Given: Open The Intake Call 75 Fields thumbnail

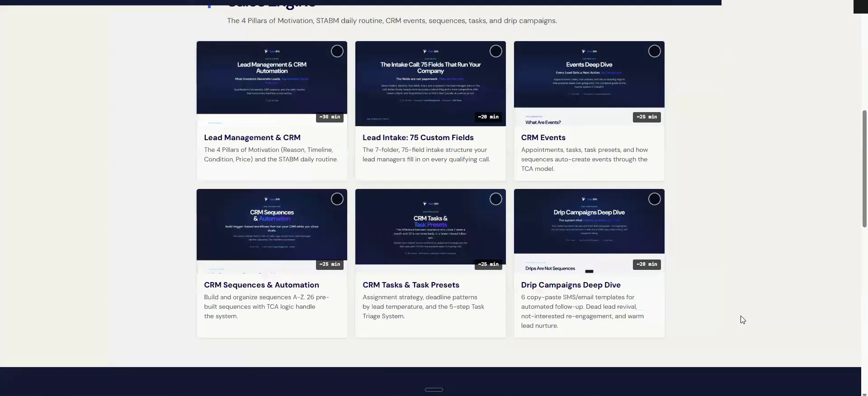Looking at the screenshot, I should click(x=430, y=84).
